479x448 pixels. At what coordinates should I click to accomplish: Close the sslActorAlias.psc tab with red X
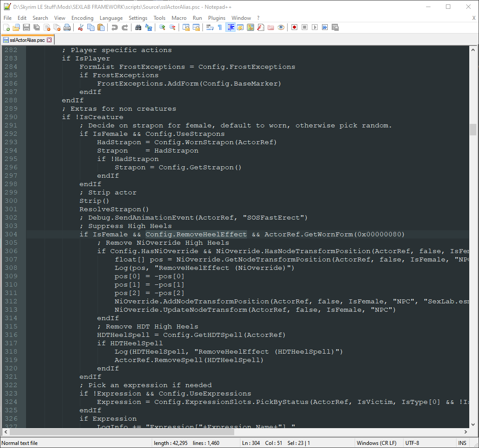pos(49,40)
